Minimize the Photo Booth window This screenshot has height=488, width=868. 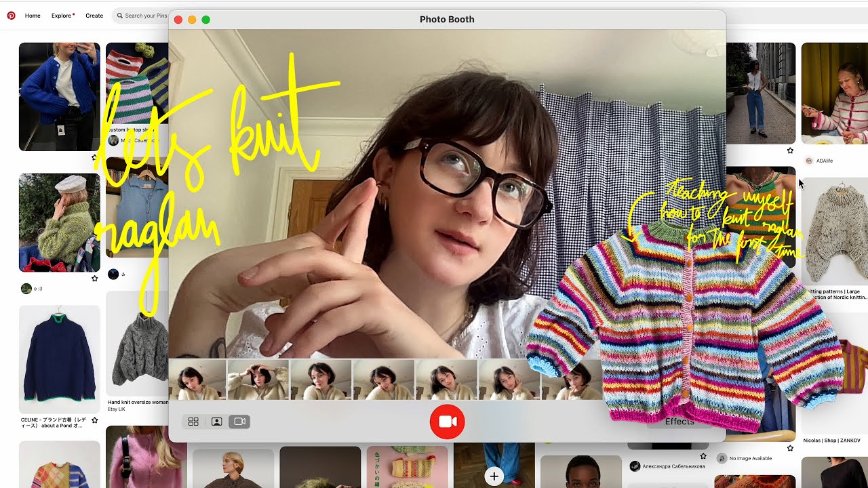tap(192, 20)
